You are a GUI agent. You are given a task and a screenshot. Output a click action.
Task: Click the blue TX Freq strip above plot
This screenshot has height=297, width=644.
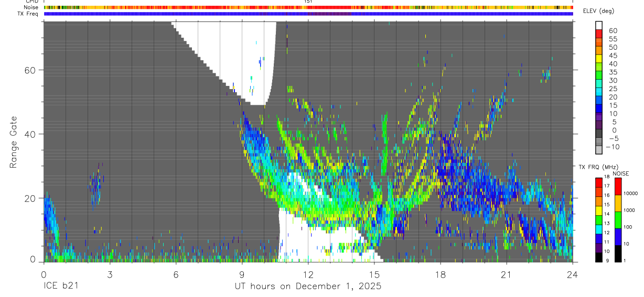[x=308, y=14]
